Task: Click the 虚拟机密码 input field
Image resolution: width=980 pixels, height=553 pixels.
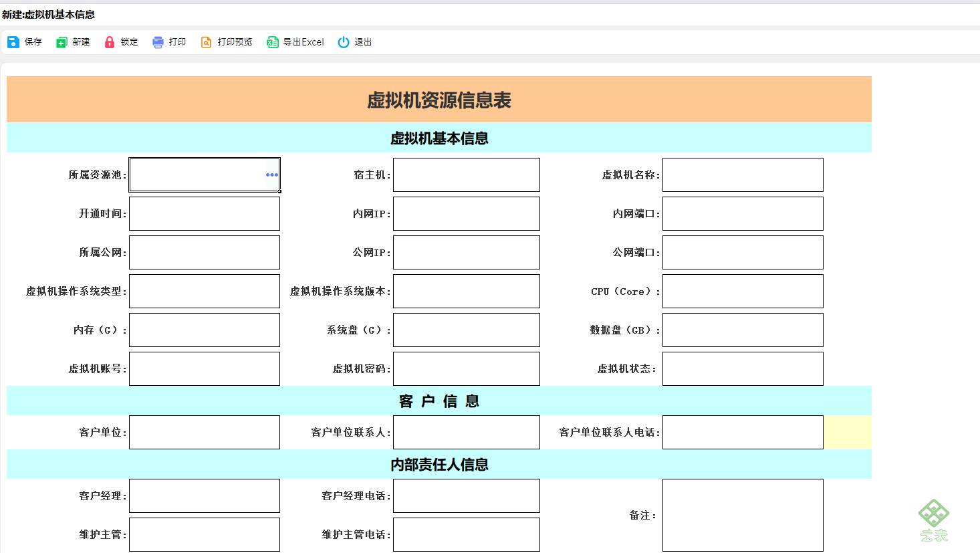Action: click(467, 368)
